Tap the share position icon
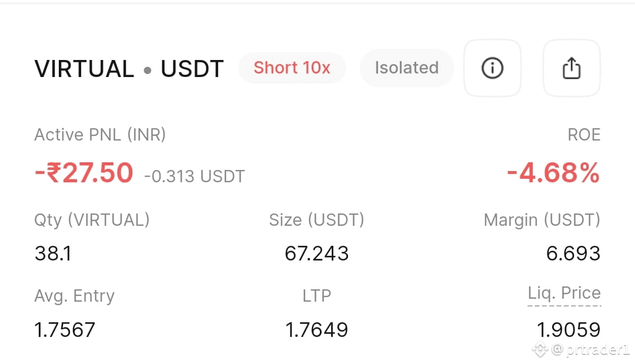The width and height of the screenshot is (635, 364). click(571, 68)
